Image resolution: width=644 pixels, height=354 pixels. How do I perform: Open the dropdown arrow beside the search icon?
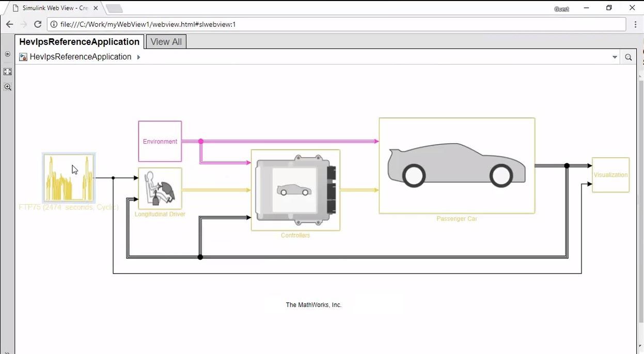[615, 57]
